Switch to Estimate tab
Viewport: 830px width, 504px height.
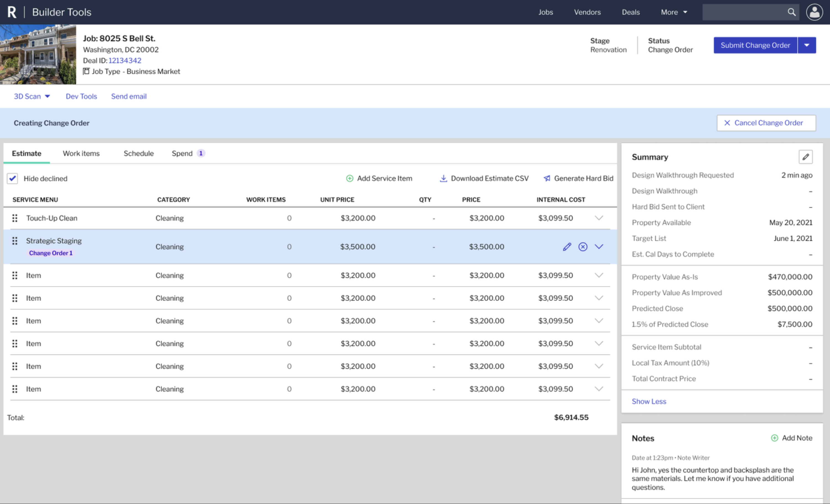click(x=27, y=153)
